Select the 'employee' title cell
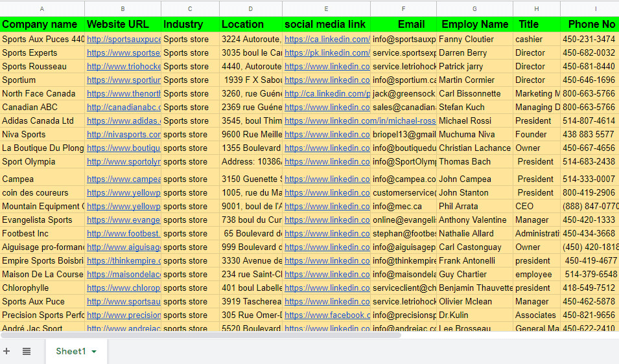Image resolution: width=619 pixels, height=364 pixels. [x=537, y=275]
